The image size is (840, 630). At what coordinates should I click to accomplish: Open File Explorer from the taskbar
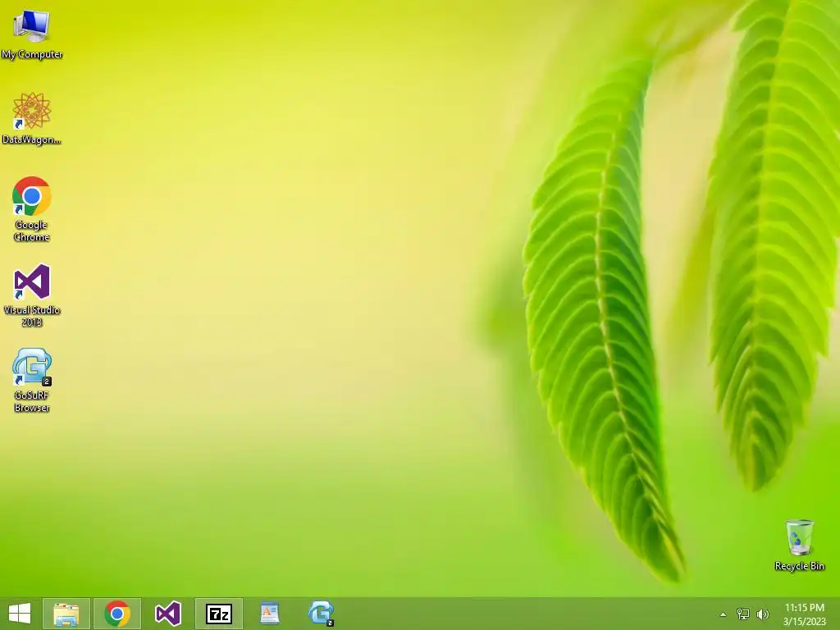[66, 614]
